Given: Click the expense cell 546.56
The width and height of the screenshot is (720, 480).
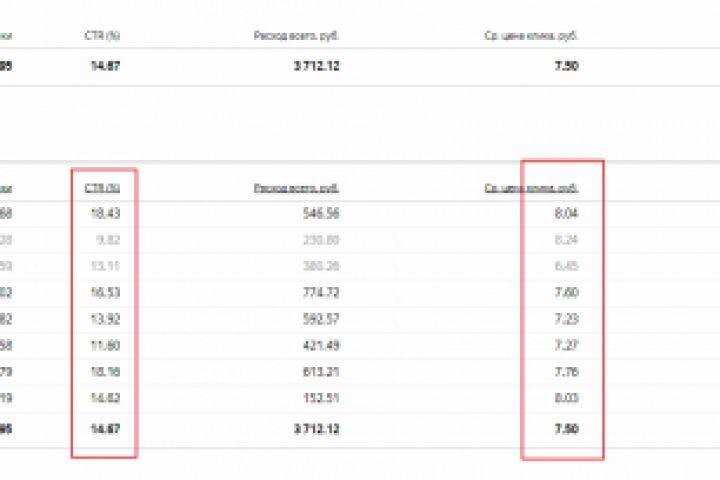Looking at the screenshot, I should pyautogui.click(x=320, y=213).
